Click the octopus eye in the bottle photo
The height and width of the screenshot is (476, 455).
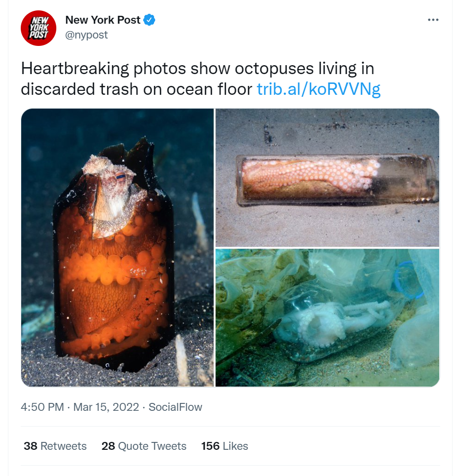click(x=121, y=176)
